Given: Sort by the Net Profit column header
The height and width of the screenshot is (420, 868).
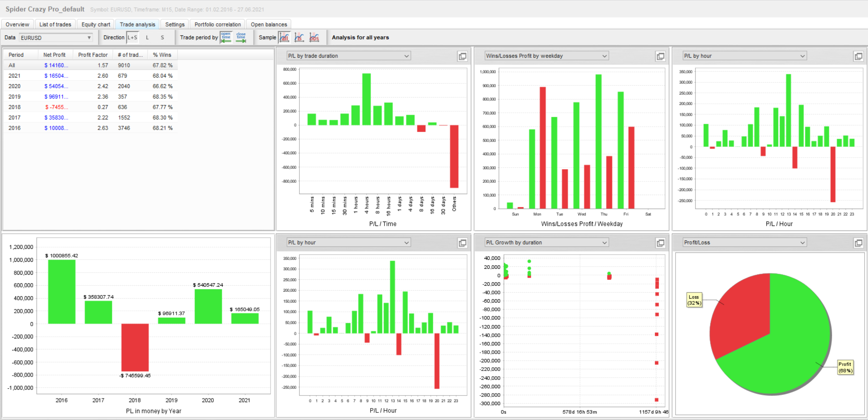Looking at the screenshot, I should 55,55.
